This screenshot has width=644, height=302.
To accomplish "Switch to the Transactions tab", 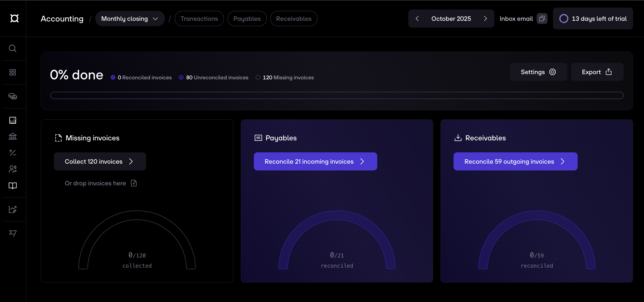I will pyautogui.click(x=199, y=19).
